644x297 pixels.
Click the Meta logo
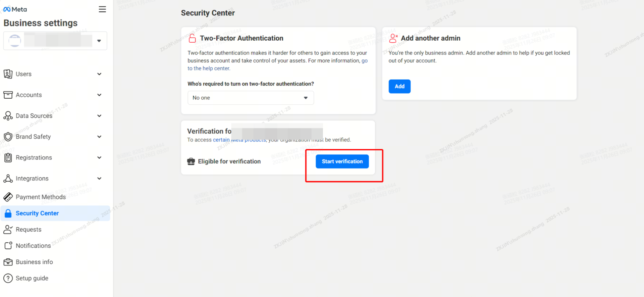click(x=15, y=9)
